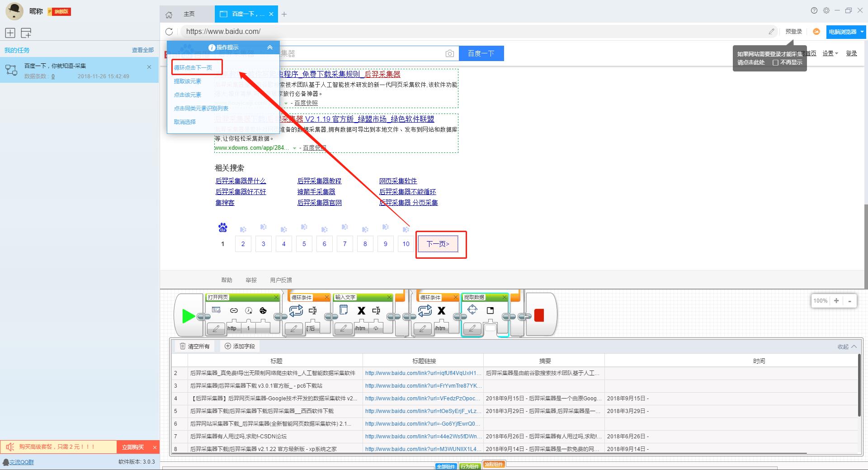Click 添加字段 to add a field
Viewport: 868px width, 470px height.
(240, 347)
